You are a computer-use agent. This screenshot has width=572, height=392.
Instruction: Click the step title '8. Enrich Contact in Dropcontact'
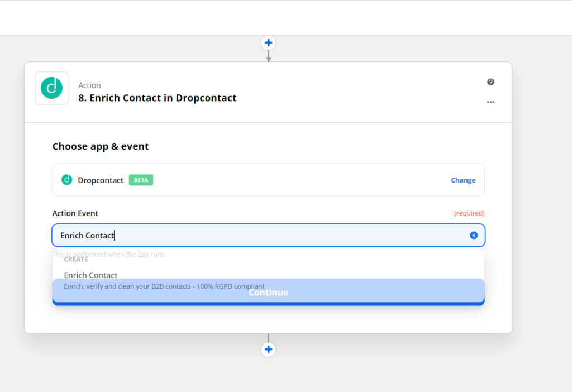tap(157, 98)
